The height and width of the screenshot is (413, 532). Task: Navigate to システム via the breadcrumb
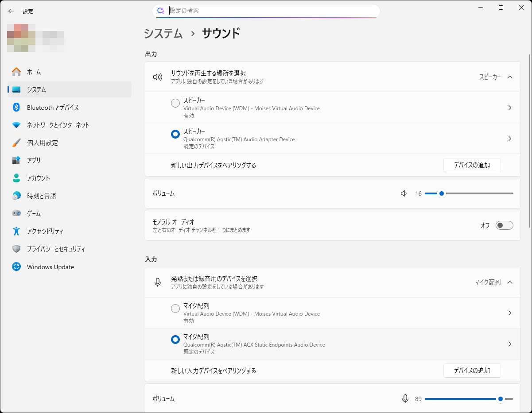tap(164, 33)
